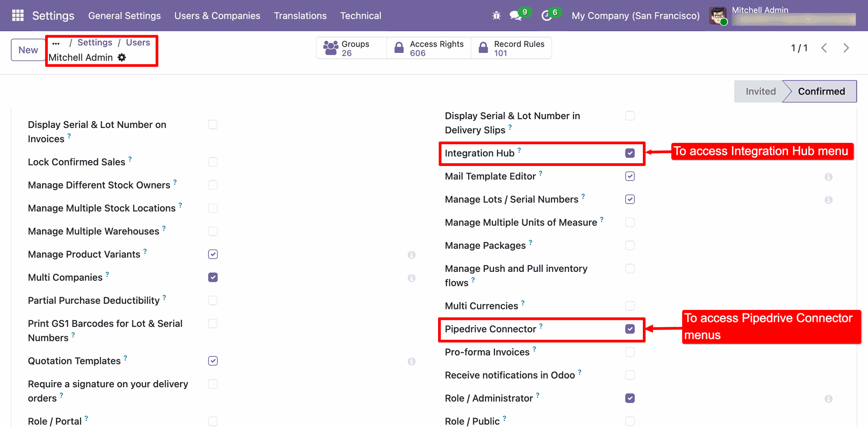Open the Users & Companies menu
868x427 pixels.
click(217, 16)
